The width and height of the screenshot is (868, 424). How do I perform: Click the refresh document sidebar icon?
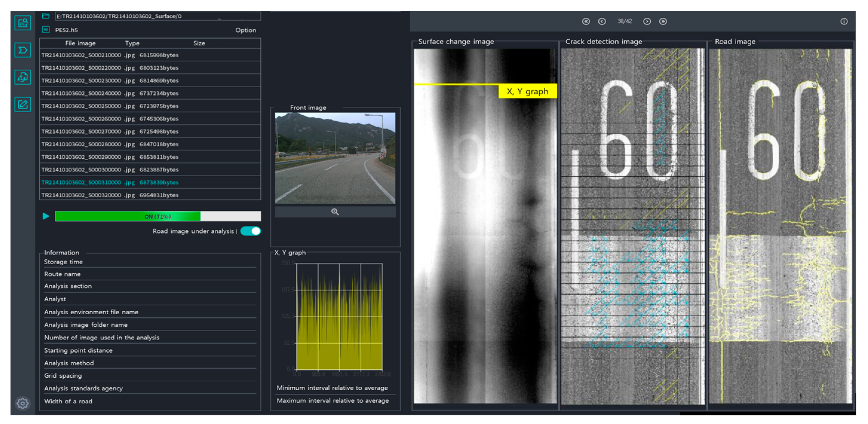23,77
